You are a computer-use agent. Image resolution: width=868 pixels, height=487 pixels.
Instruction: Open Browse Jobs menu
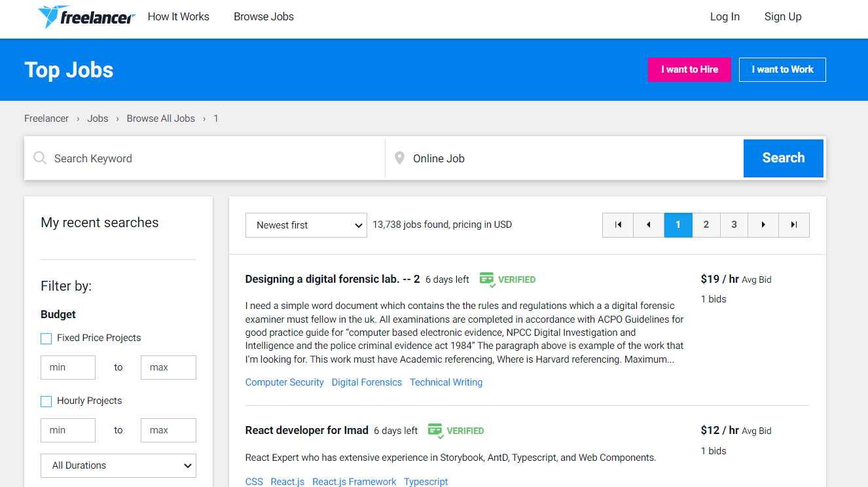[x=264, y=17]
